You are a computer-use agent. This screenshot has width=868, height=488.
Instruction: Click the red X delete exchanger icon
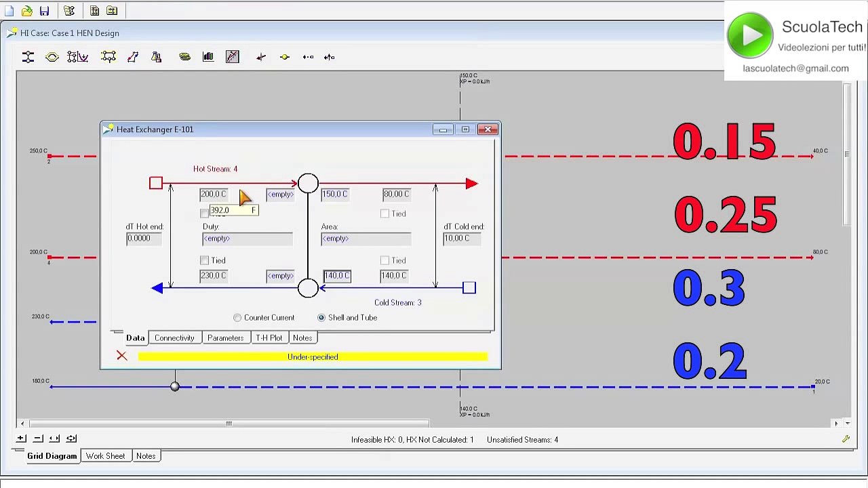pyautogui.click(x=121, y=356)
